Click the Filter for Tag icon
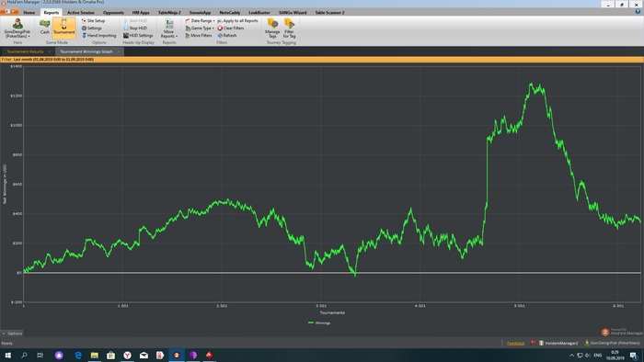 pos(289,28)
